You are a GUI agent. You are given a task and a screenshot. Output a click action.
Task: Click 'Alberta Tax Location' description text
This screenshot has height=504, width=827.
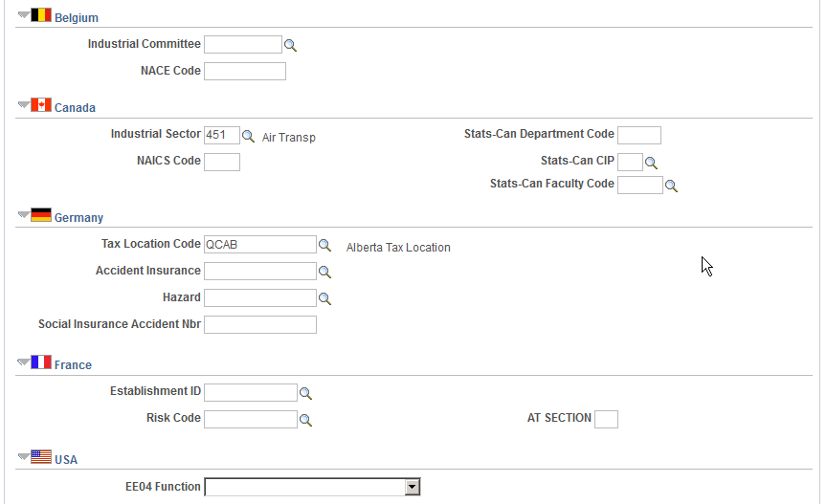click(398, 248)
